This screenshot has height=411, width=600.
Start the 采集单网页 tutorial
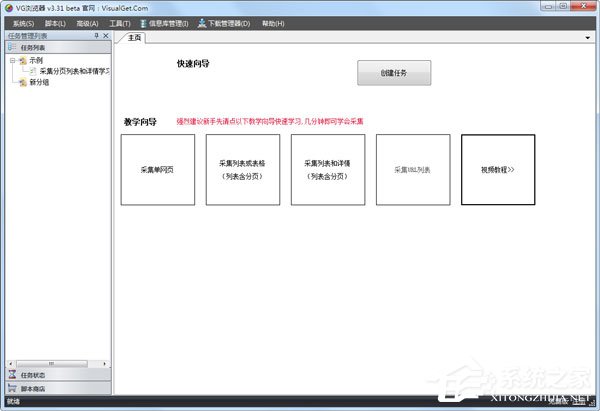click(x=158, y=170)
